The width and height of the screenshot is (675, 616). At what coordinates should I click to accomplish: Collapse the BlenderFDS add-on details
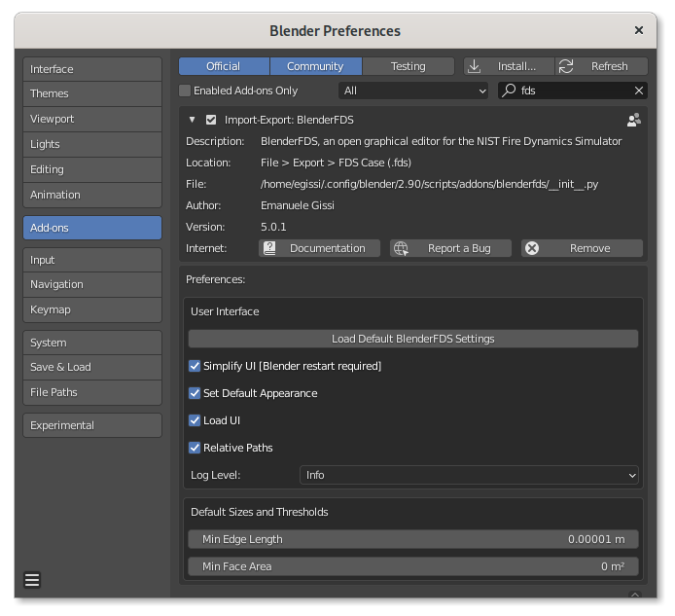(192, 120)
